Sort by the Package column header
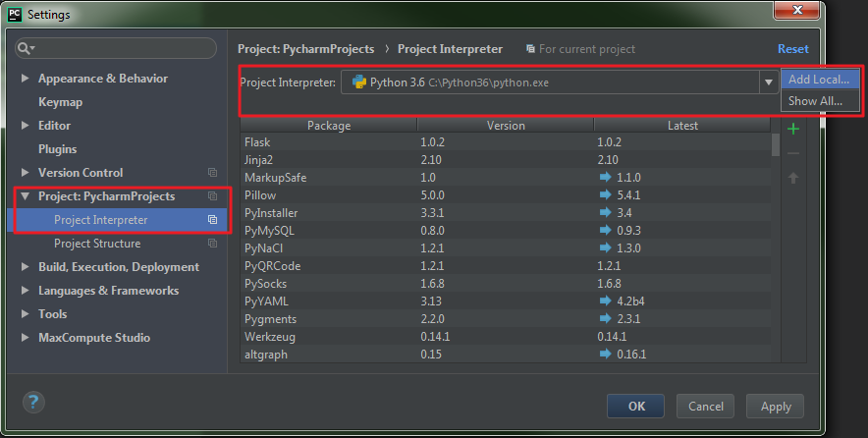The width and height of the screenshot is (868, 438). point(329,126)
